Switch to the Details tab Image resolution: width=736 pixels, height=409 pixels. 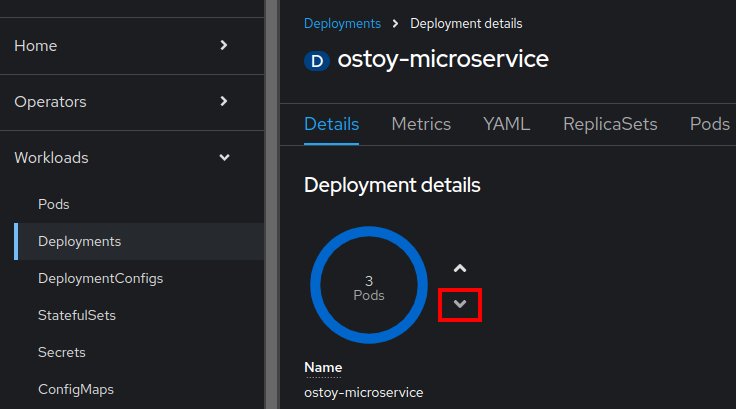[331, 124]
